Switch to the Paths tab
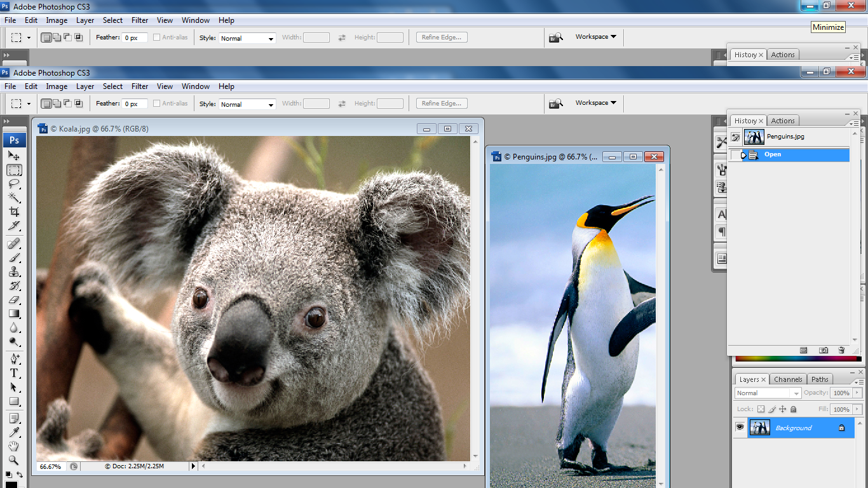This screenshot has width=868, height=488. tap(820, 379)
